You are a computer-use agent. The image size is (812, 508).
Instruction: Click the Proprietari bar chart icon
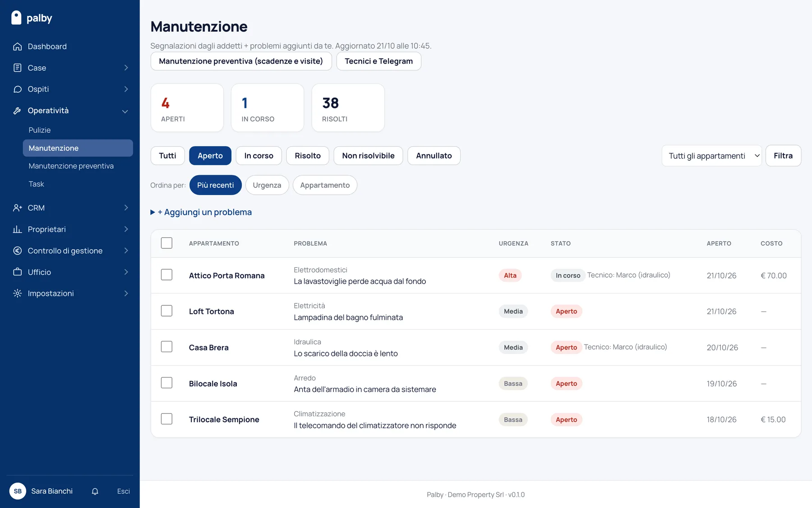18,229
